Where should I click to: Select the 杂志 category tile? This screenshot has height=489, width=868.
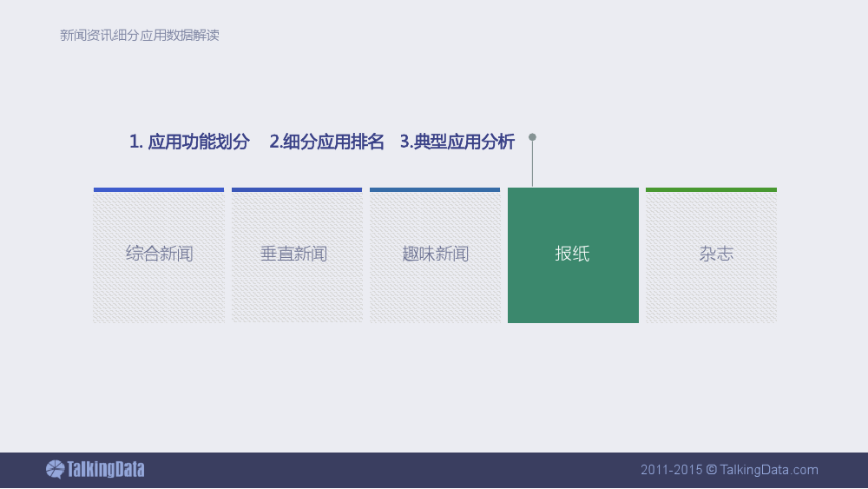tap(712, 254)
